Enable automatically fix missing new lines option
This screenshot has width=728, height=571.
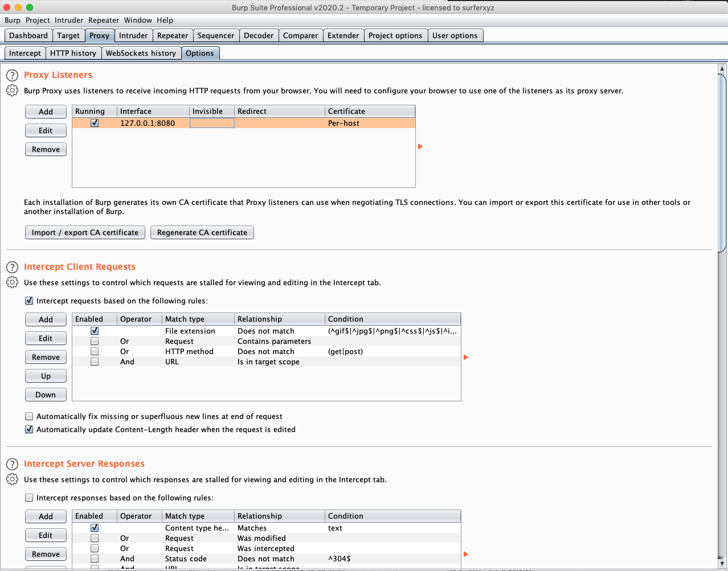(29, 416)
